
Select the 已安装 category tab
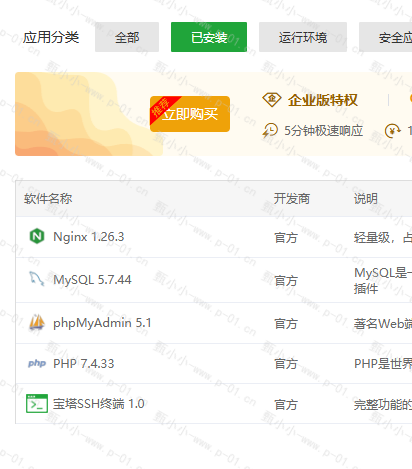(209, 37)
